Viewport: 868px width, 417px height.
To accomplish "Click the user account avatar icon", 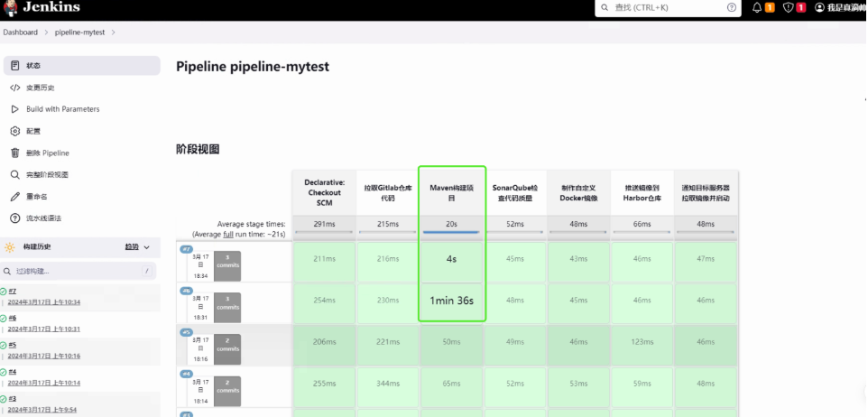I will 819,8.
